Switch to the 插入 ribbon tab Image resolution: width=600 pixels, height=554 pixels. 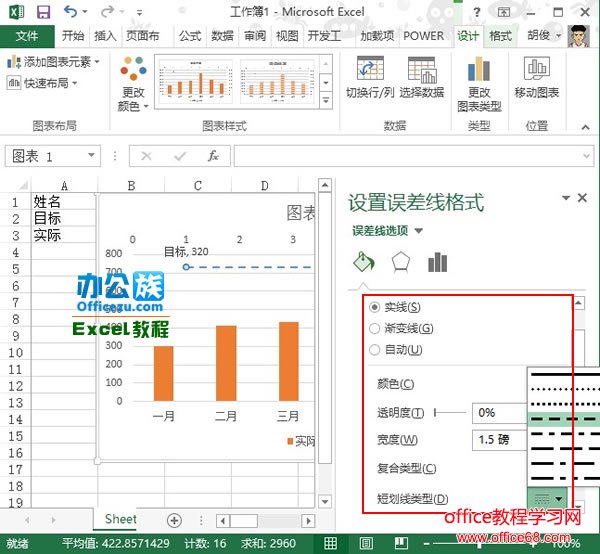[x=105, y=36]
